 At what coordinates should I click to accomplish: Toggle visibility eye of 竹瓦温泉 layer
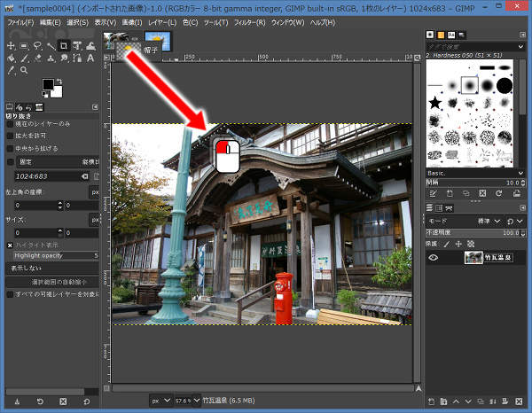click(x=434, y=258)
